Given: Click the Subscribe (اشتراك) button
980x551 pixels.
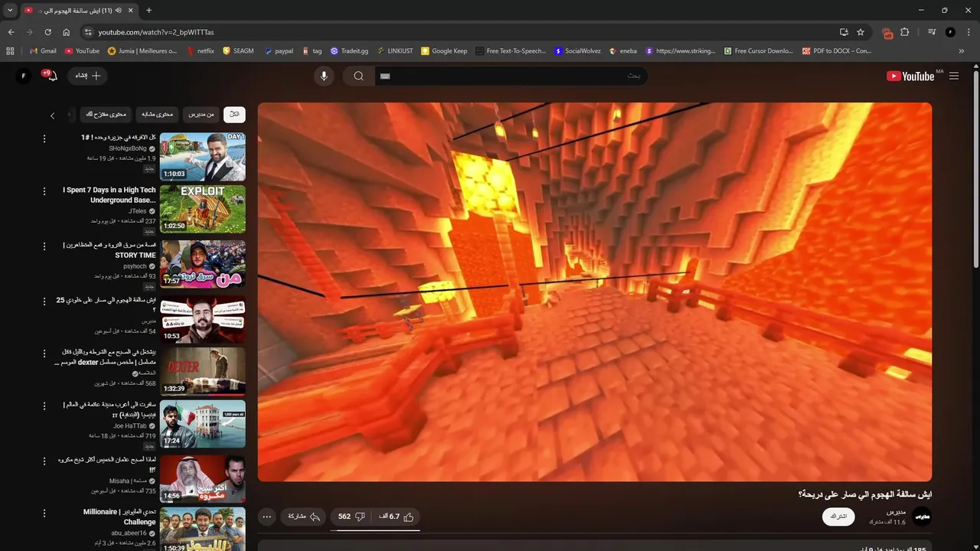Looking at the screenshot, I should point(838,517).
